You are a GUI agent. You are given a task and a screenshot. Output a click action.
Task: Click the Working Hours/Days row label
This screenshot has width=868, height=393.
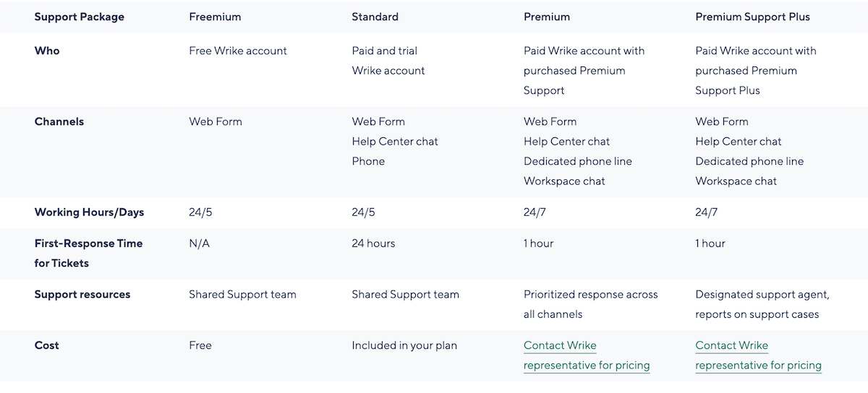click(x=89, y=212)
